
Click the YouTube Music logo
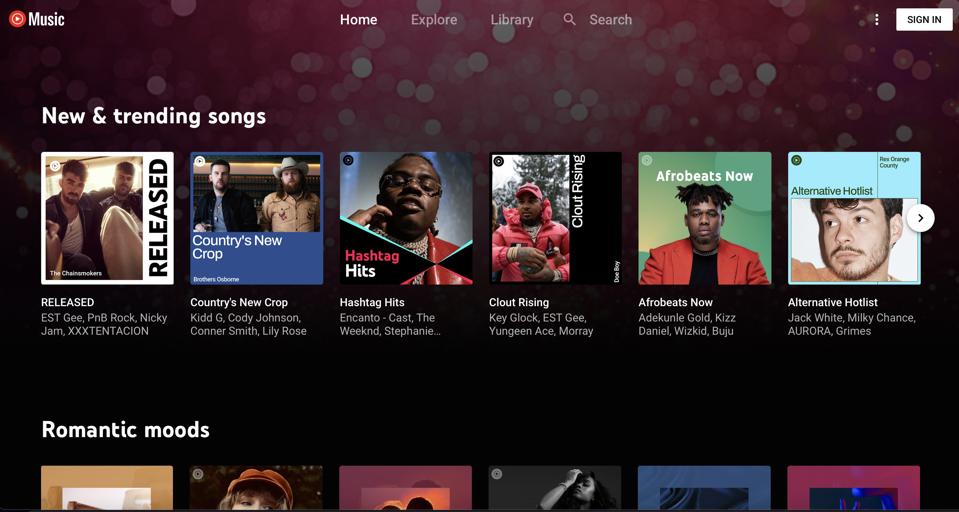[37, 19]
